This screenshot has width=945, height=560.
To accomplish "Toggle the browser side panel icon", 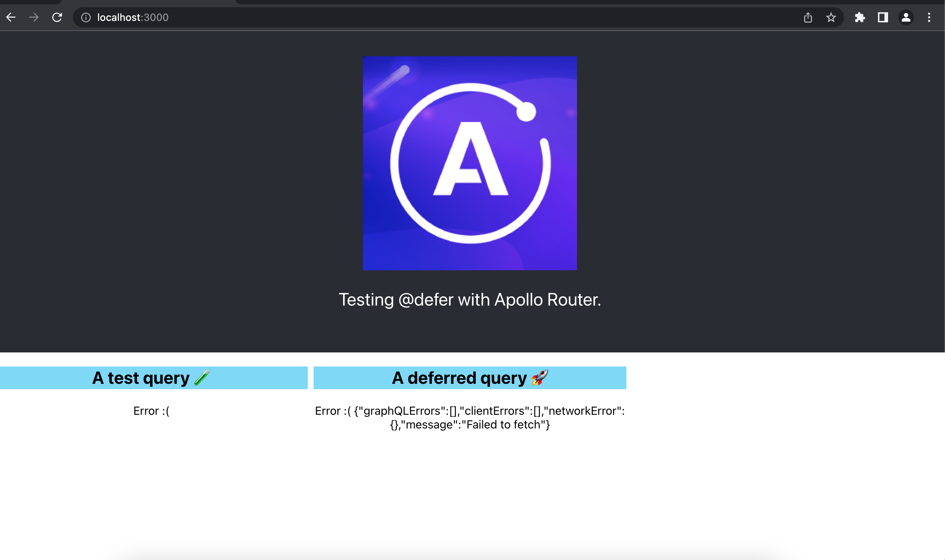I will point(883,17).
